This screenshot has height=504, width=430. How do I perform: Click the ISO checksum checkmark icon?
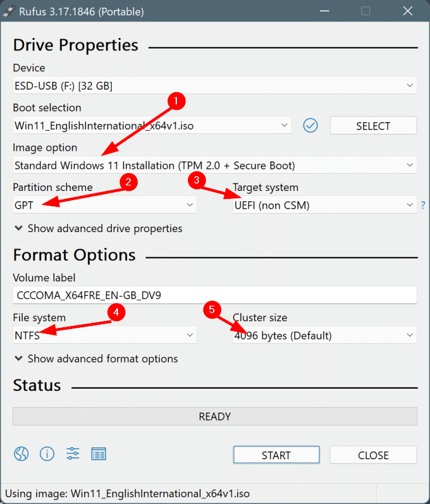click(310, 125)
